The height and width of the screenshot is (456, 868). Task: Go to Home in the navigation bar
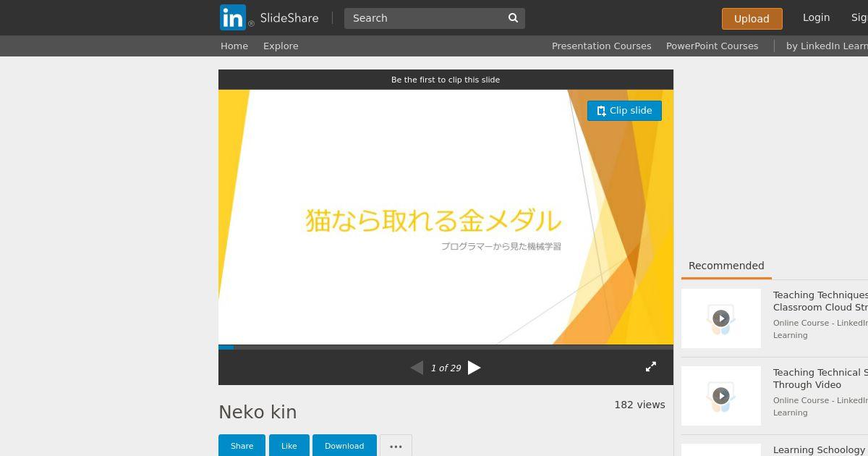coord(234,46)
